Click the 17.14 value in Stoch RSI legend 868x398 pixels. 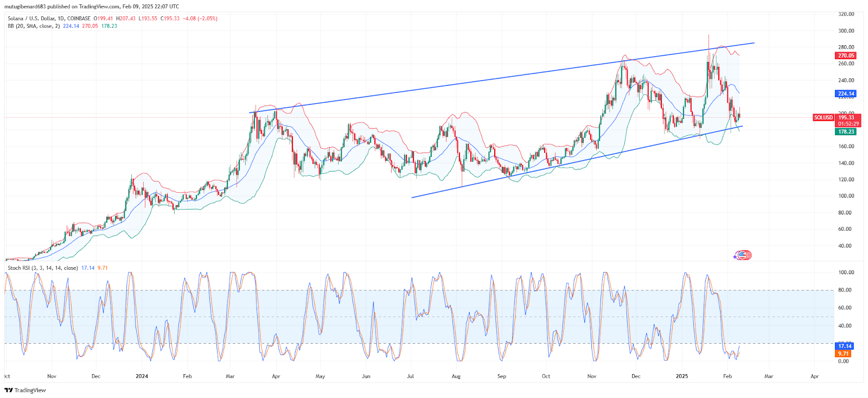point(88,268)
